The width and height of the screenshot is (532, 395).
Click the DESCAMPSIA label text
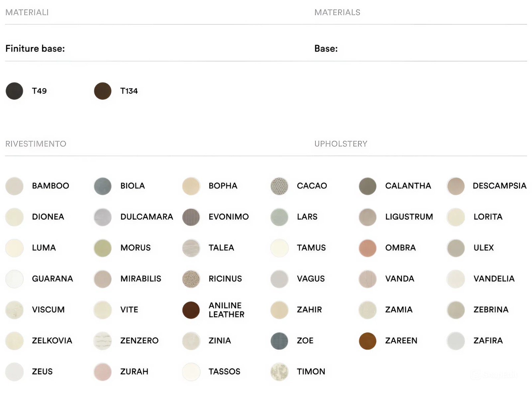(x=499, y=186)
